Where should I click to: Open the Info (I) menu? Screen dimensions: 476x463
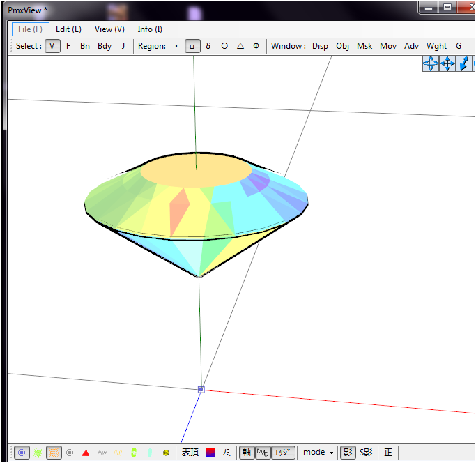pyautogui.click(x=150, y=29)
